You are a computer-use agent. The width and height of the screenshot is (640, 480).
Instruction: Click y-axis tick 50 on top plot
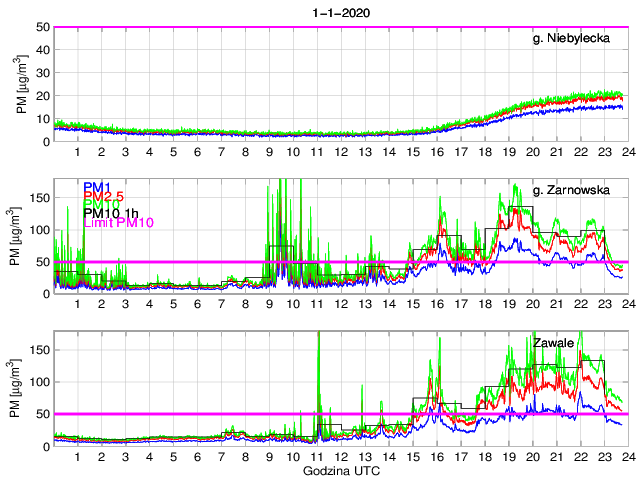coord(42,27)
